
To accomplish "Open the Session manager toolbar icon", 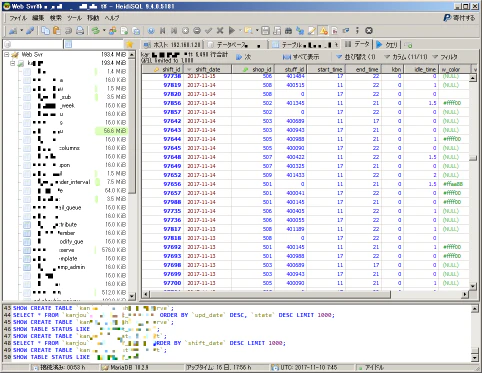I will [x=13, y=31].
